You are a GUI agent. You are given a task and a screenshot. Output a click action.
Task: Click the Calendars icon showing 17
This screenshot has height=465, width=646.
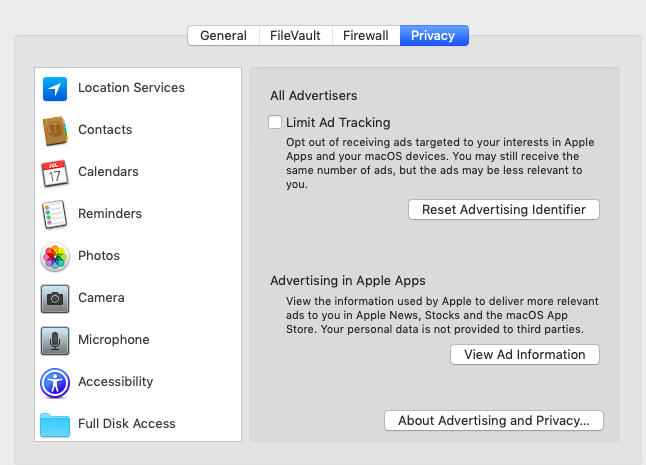point(55,173)
